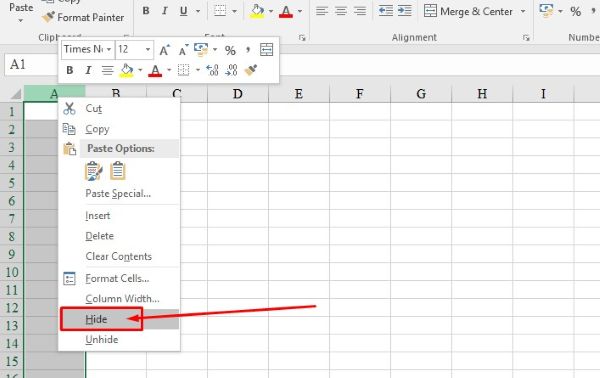This screenshot has height=378, width=600.
Task: Toggle Underline in the ribbon Font group
Action: [184, 11]
